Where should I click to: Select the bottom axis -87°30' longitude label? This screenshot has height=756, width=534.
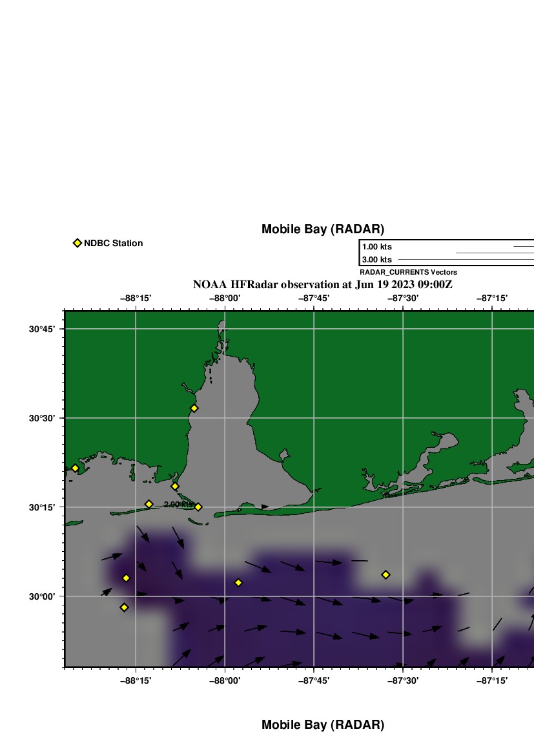(403, 680)
